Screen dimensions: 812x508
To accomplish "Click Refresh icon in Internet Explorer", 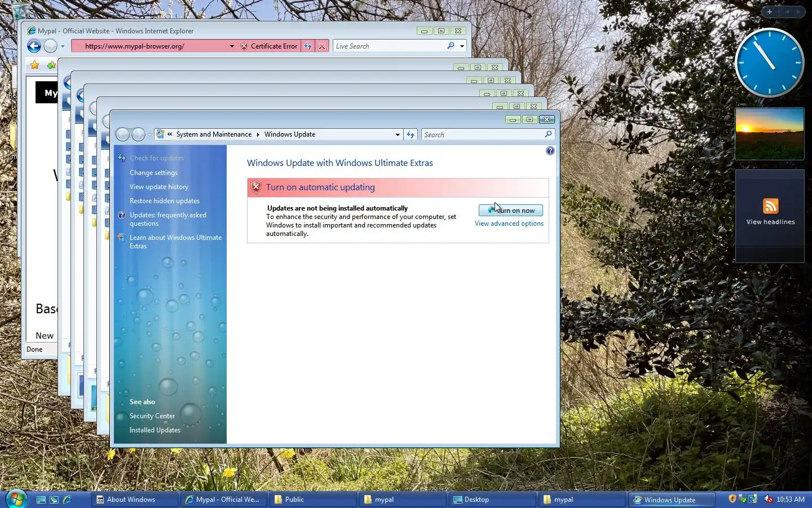I will tap(308, 46).
